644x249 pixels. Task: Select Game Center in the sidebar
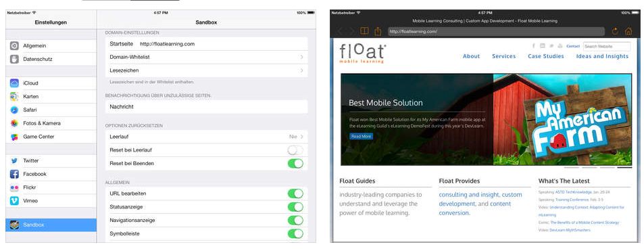[x=51, y=137]
